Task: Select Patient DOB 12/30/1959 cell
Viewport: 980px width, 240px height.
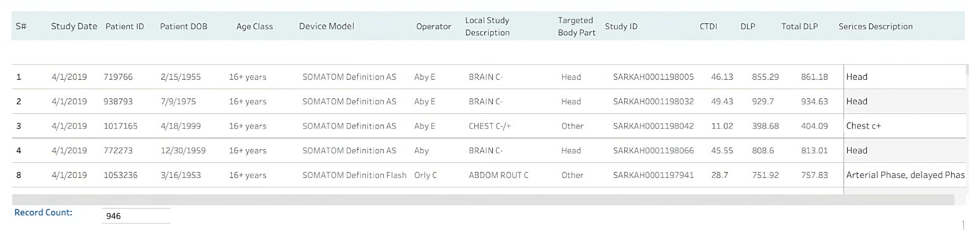Action: click(x=183, y=151)
